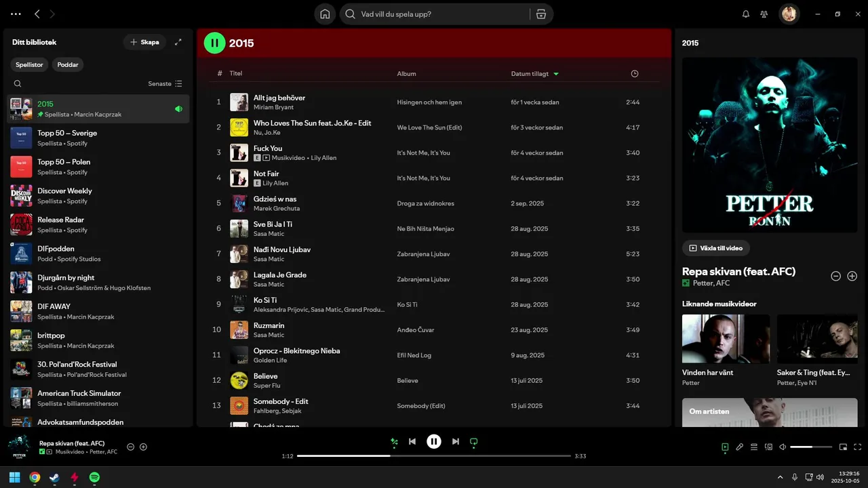Seek in the song progress bar
The width and height of the screenshot is (868, 488).
point(434,456)
